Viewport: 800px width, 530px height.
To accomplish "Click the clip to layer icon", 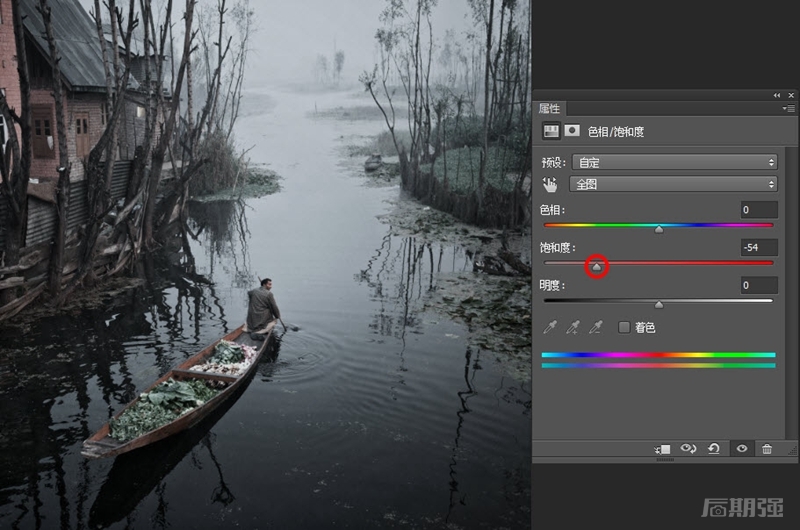I will [662, 449].
